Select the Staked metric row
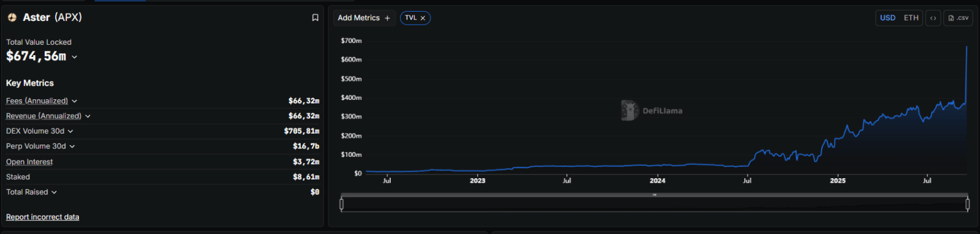Image resolution: width=980 pixels, height=234 pixels. (x=162, y=177)
